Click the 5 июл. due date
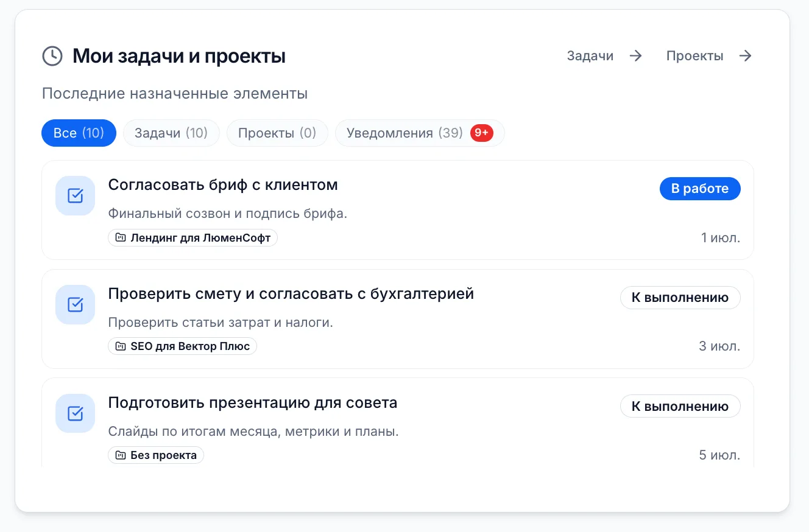809x532 pixels. (720, 455)
